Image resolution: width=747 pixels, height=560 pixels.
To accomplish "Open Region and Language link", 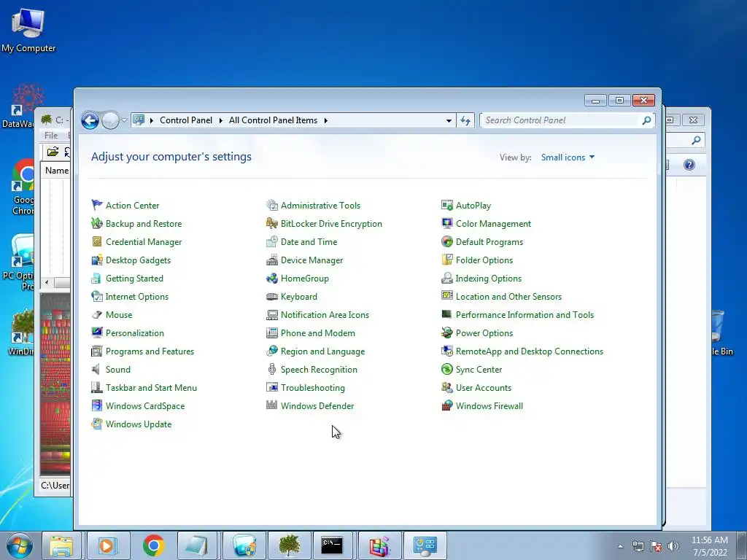I will [322, 351].
